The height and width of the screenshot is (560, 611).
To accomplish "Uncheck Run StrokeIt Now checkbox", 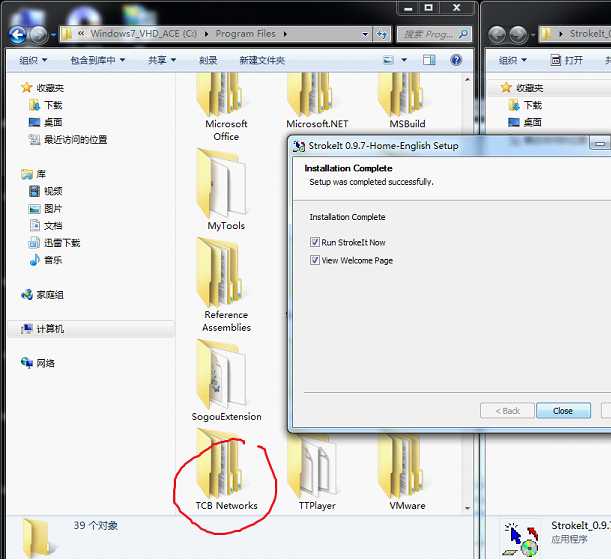I will (x=315, y=242).
